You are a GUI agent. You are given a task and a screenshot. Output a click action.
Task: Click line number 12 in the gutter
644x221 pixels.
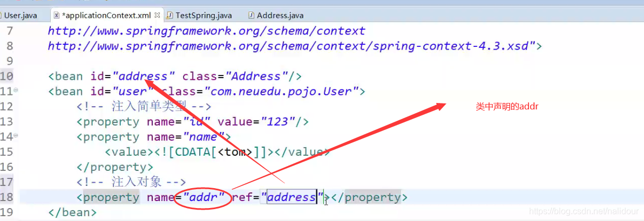coord(7,107)
